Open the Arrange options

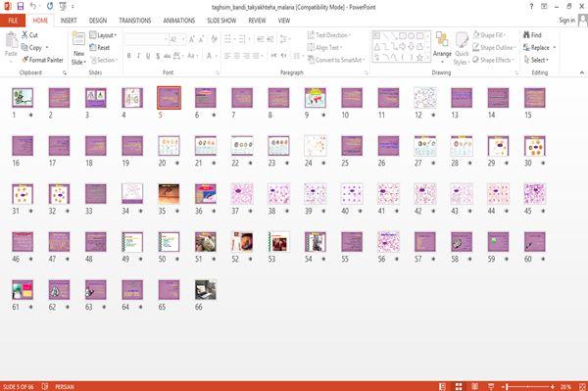pyautogui.click(x=442, y=48)
